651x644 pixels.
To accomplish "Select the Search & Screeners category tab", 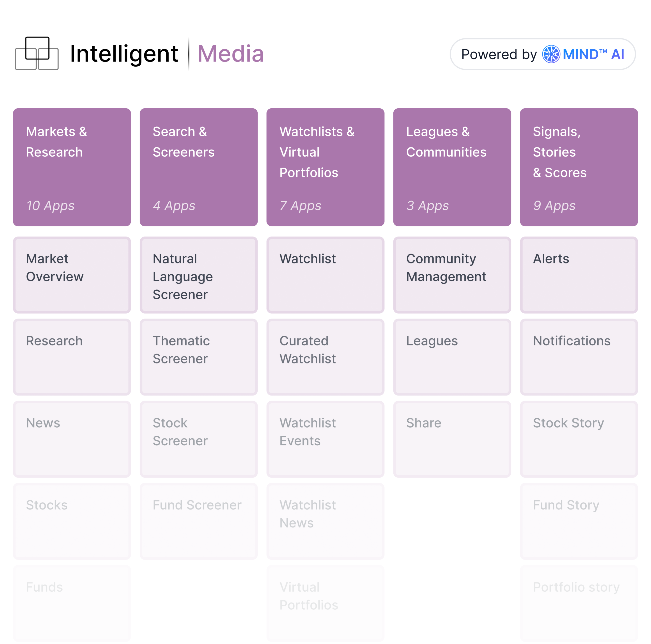I will tap(198, 167).
